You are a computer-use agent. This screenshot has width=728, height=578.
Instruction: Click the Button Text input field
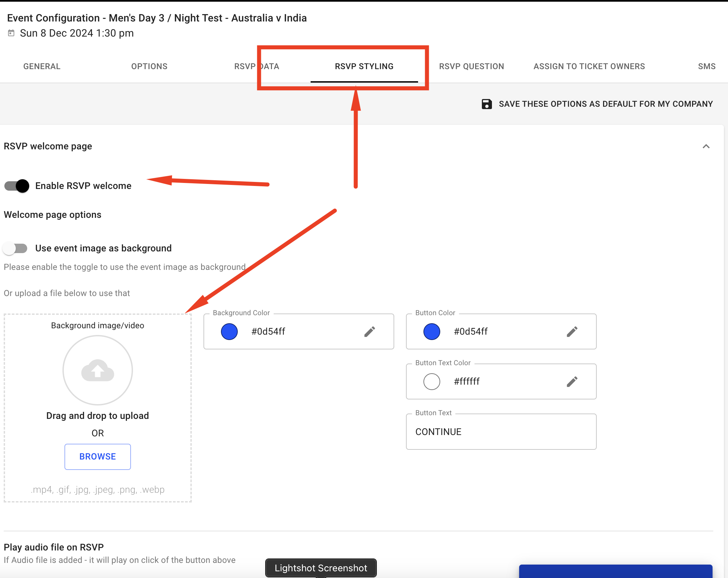coord(501,432)
